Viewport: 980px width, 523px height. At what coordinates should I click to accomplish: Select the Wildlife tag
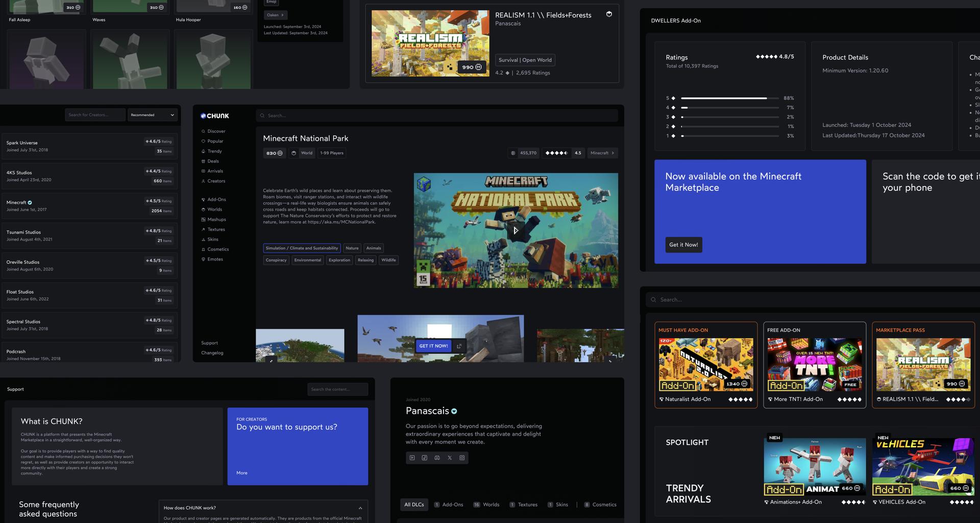click(x=388, y=260)
